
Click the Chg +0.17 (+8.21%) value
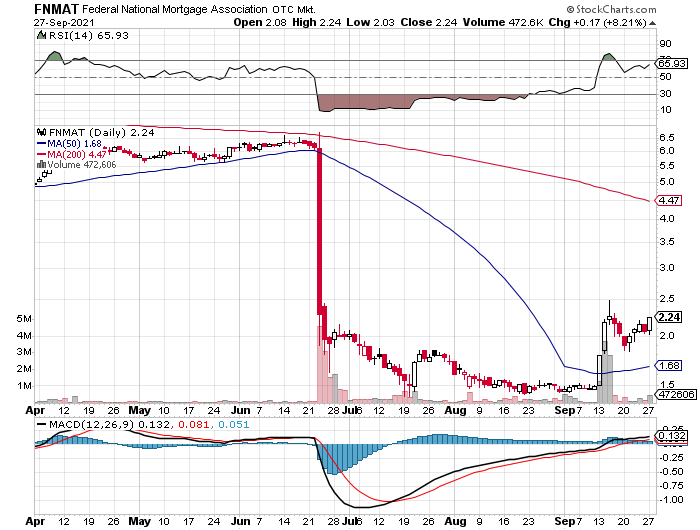pos(597,22)
